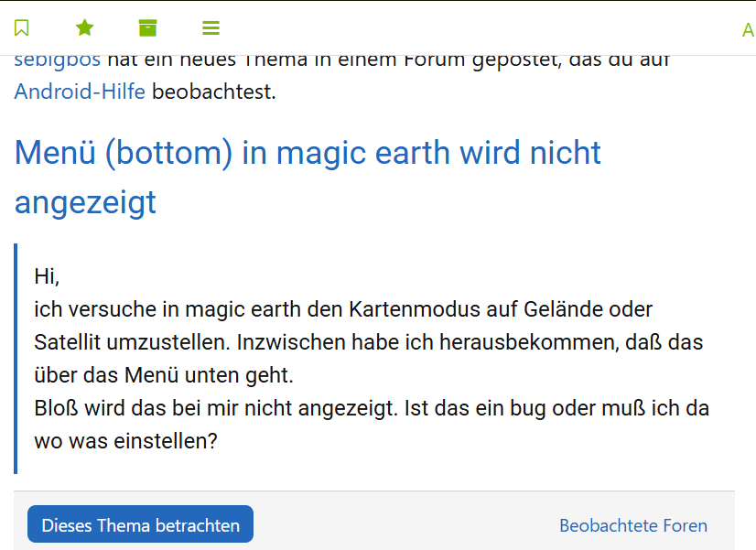Archive the message using the box icon
The width and height of the screenshot is (756, 550).
tap(147, 28)
